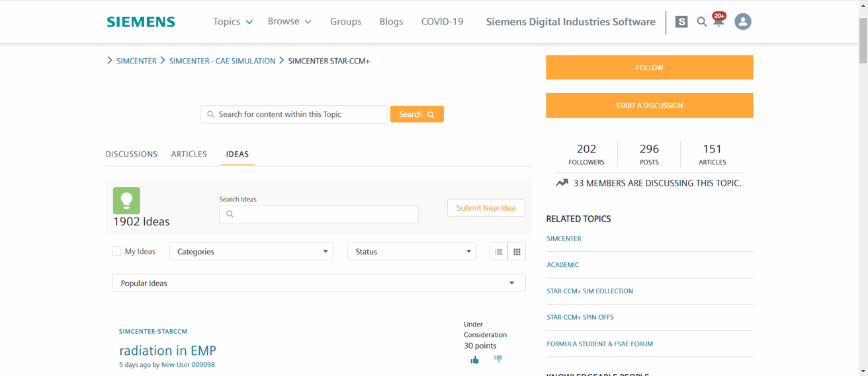
Task: Click the Siemens logo
Action: pos(141,22)
